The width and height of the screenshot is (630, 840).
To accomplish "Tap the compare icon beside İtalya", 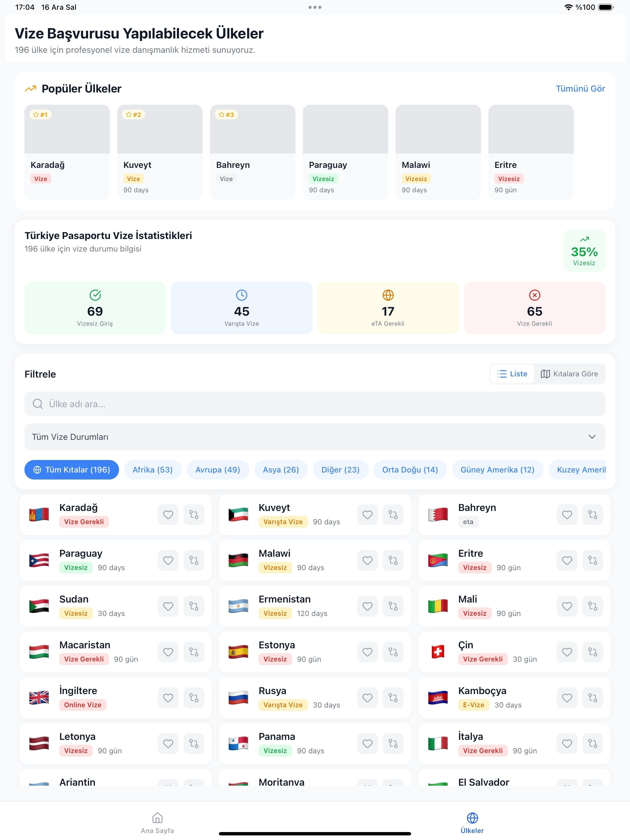I will [593, 743].
